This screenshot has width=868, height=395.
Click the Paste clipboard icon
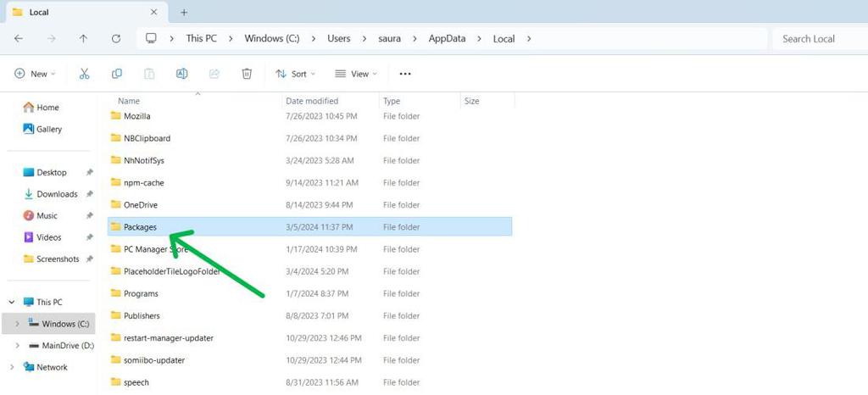pyautogui.click(x=149, y=74)
